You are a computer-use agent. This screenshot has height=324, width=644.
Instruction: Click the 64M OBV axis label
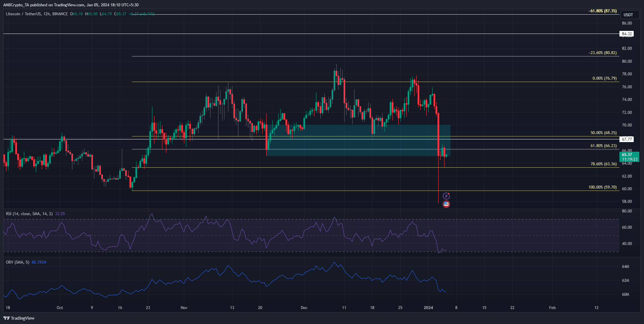pos(625,267)
